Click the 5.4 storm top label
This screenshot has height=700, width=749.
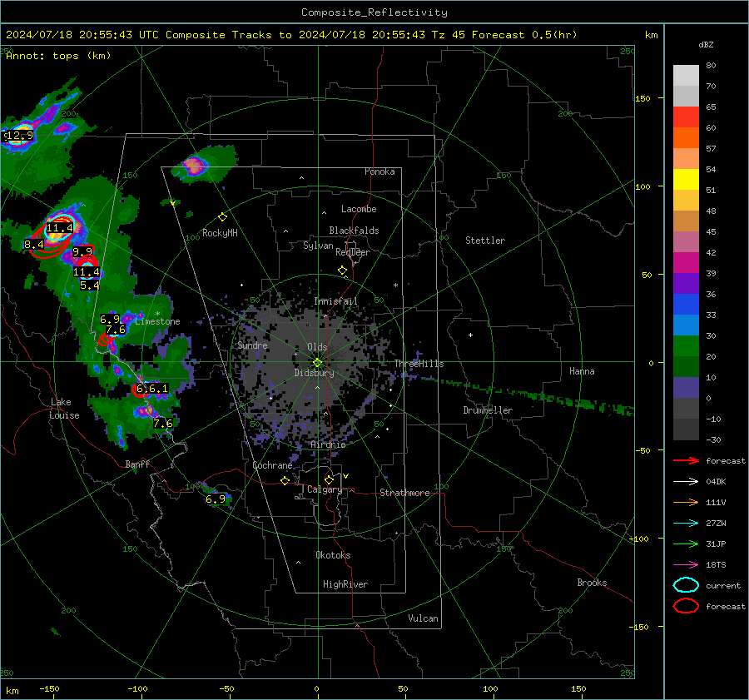(90, 285)
